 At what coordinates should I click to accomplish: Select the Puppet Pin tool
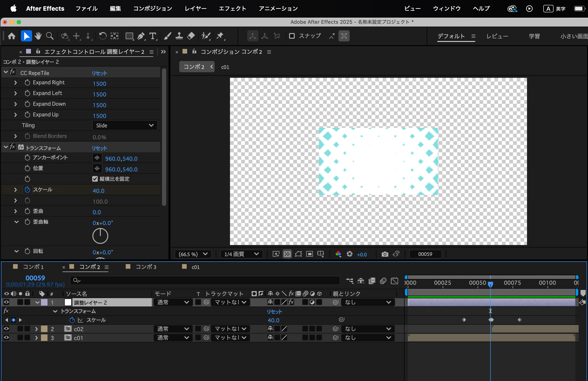click(x=220, y=36)
